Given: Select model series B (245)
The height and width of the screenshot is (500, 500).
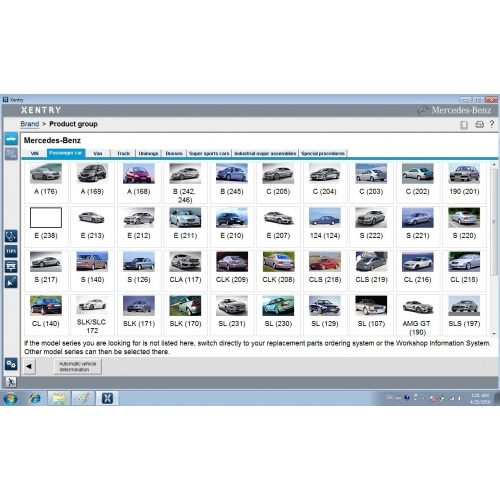Looking at the screenshot, I should [232, 183].
